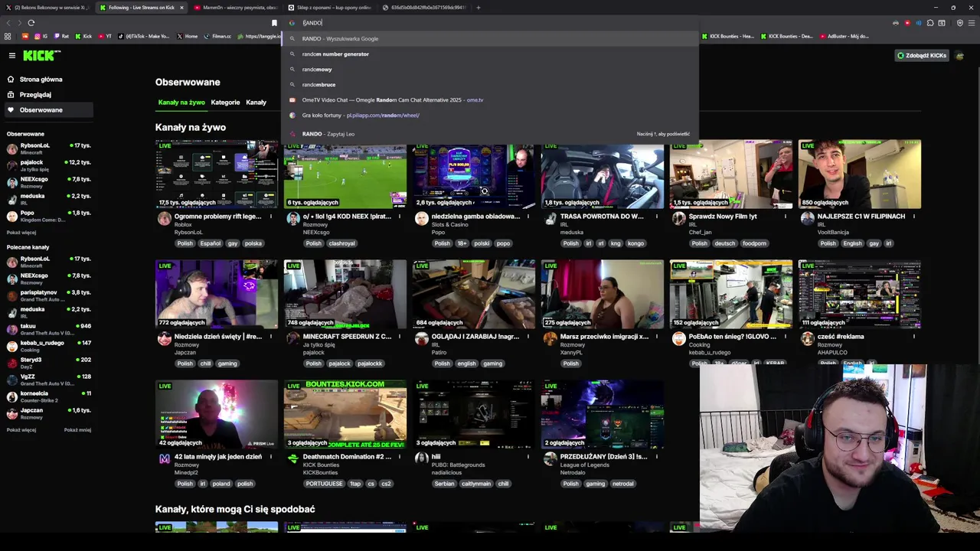The width and height of the screenshot is (980, 551).
Task: Open AdBuster bookmark in bookmarks bar
Action: pos(844,36)
